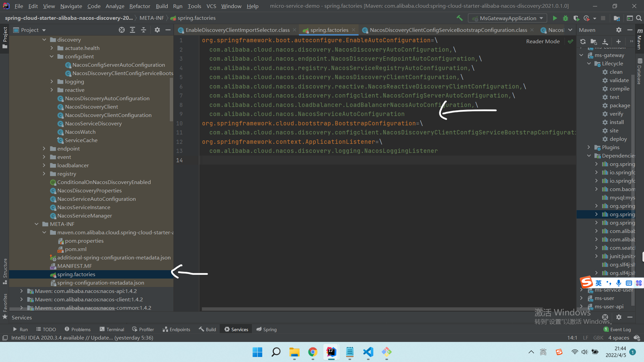Image resolution: width=644 pixels, height=362 pixels.
Task: Open the Refactor menu
Action: point(140,6)
